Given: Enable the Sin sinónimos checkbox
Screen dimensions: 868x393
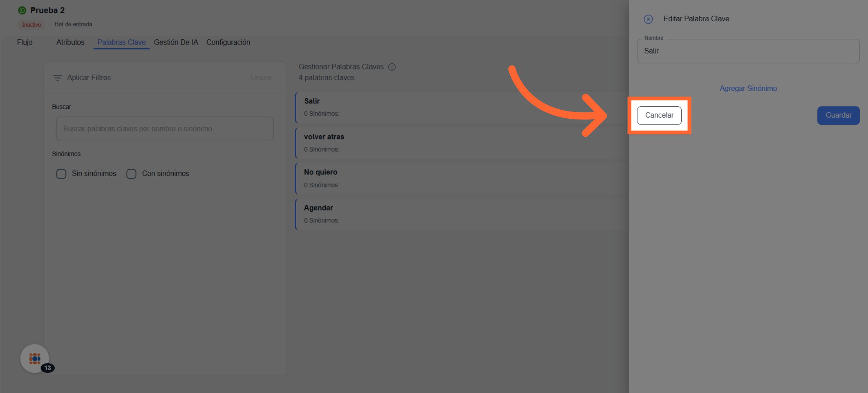Looking at the screenshot, I should click(x=61, y=174).
